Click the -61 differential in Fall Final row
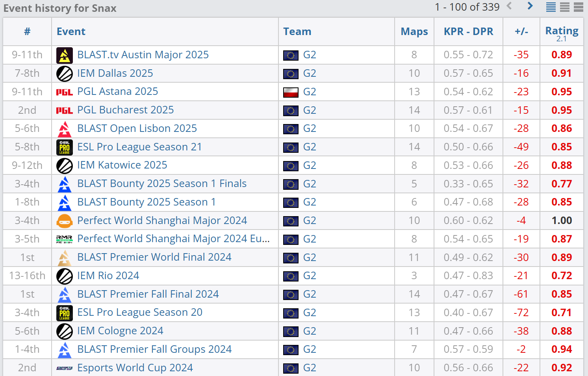This screenshot has width=588, height=376. point(521,294)
